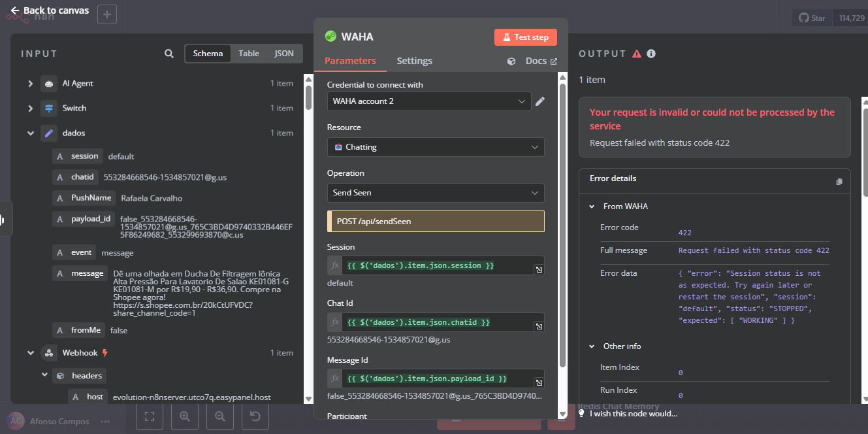Click the AC user avatar

click(x=16, y=421)
